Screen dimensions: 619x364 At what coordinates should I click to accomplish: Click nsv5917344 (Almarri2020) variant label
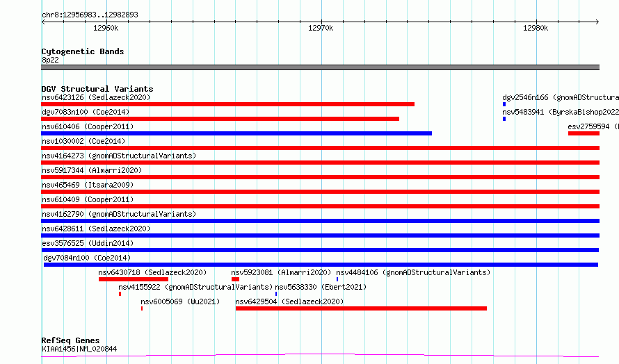point(92,170)
